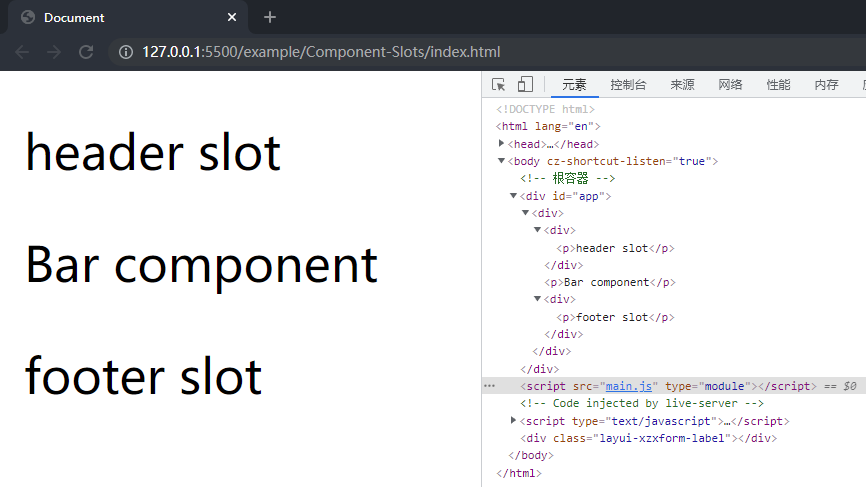This screenshot has height=487, width=866.
Task: Expand the head element node
Action: pos(501,144)
